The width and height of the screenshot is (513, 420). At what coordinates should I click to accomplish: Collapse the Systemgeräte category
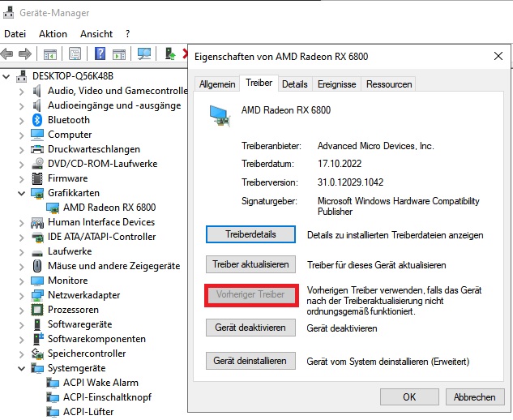pos(21,368)
